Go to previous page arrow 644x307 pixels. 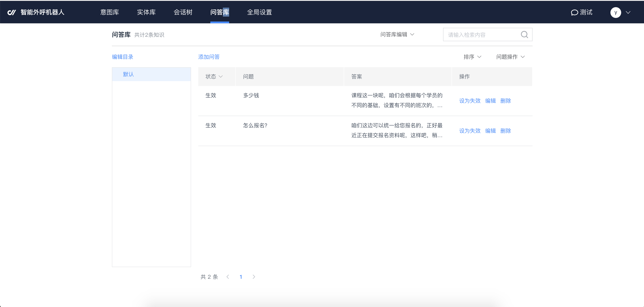(x=228, y=277)
